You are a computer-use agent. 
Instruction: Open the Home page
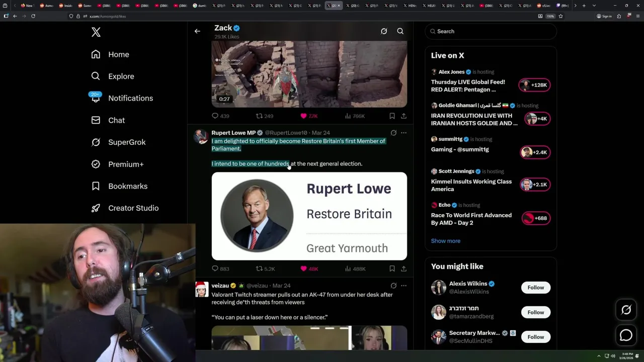pos(110,54)
